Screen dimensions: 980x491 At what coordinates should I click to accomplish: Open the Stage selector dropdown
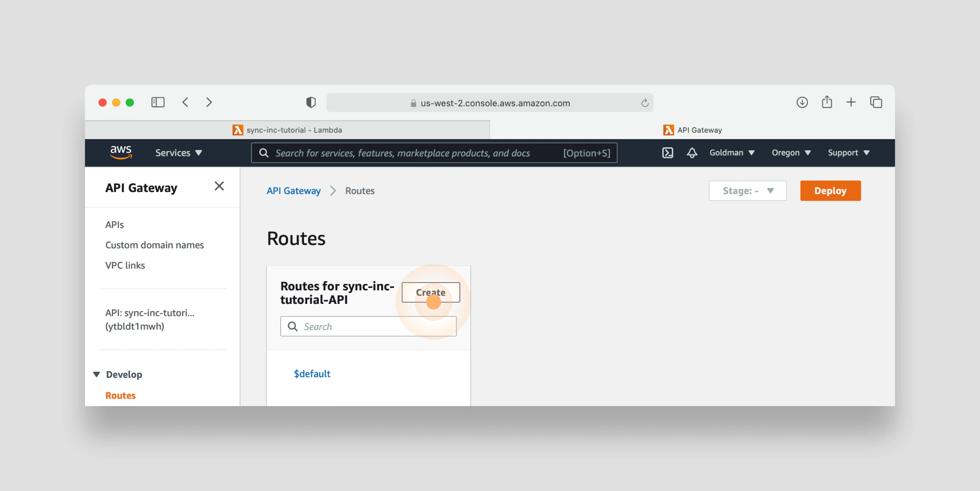[748, 191]
